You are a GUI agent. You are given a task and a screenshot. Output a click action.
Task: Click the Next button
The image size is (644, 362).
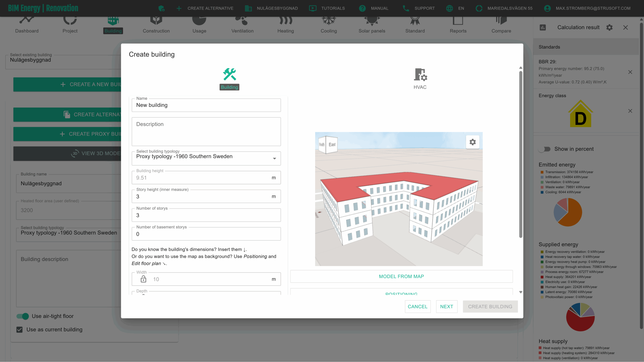pos(447,306)
